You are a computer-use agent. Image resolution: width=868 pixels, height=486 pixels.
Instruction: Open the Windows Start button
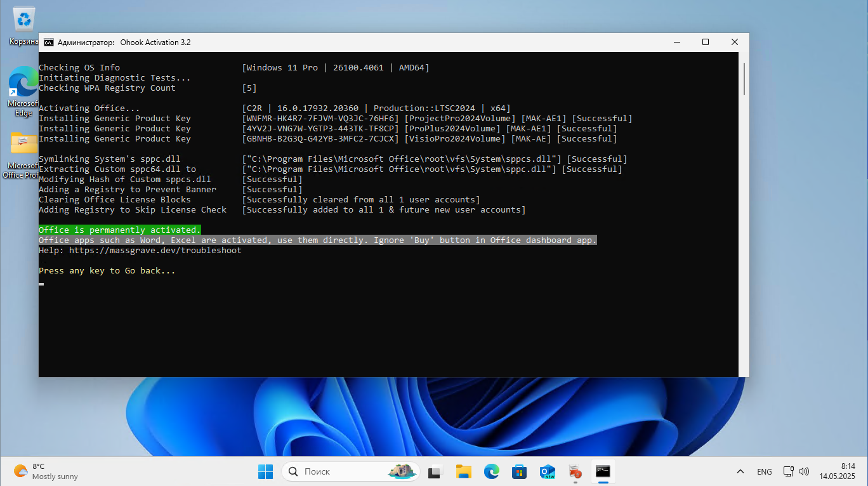pos(265,471)
